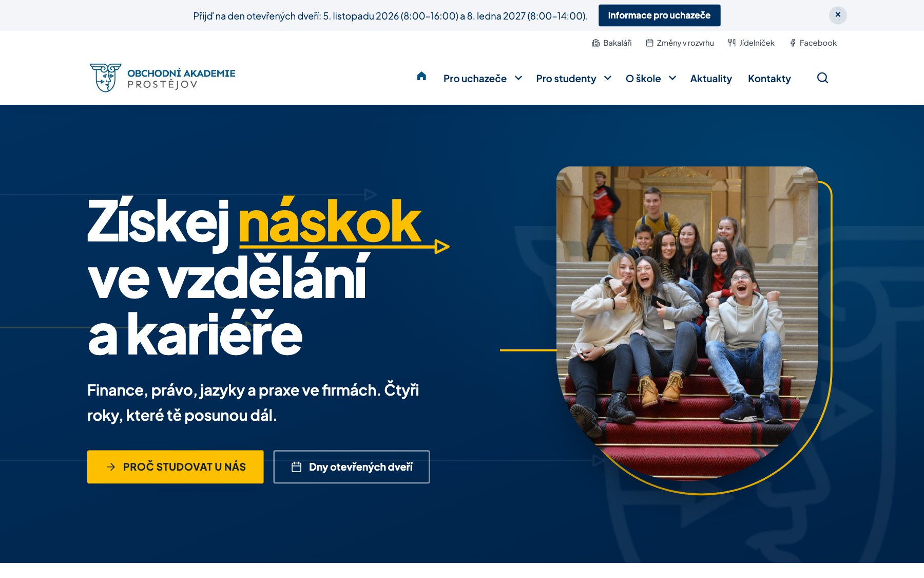
Task: Click the PROČ STUDOVAT U NÁS button label
Action: pyautogui.click(x=184, y=467)
